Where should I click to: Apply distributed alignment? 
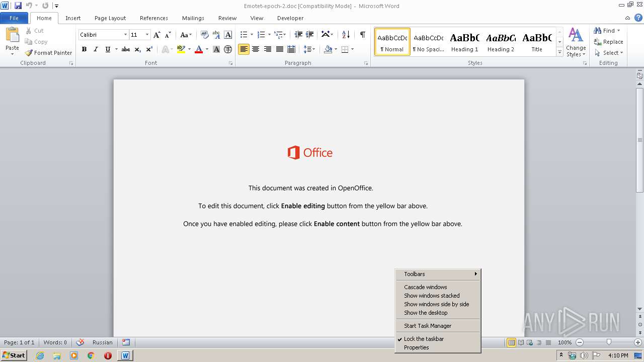[291, 49]
